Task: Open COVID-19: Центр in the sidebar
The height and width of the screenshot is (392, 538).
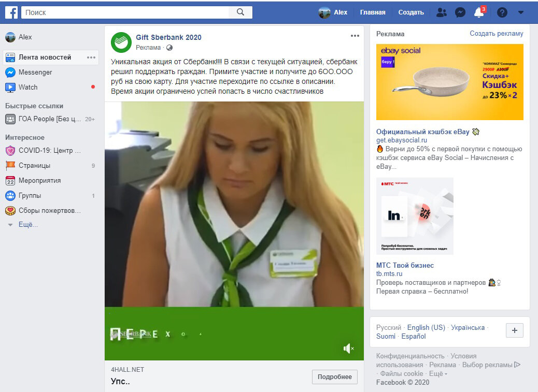Action: coord(49,150)
